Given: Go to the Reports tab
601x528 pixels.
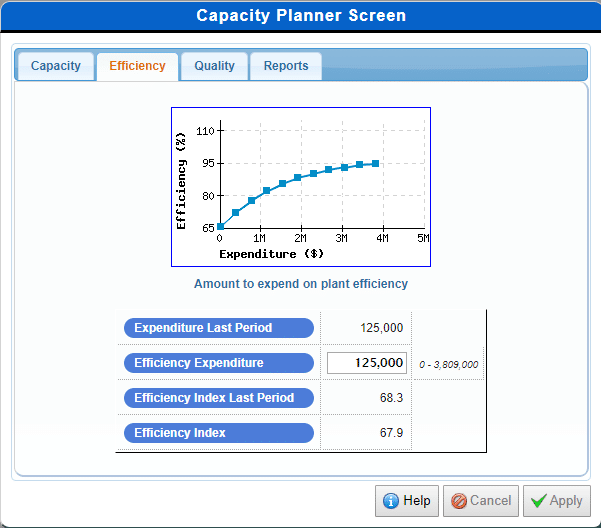Looking at the screenshot, I should pos(286,66).
